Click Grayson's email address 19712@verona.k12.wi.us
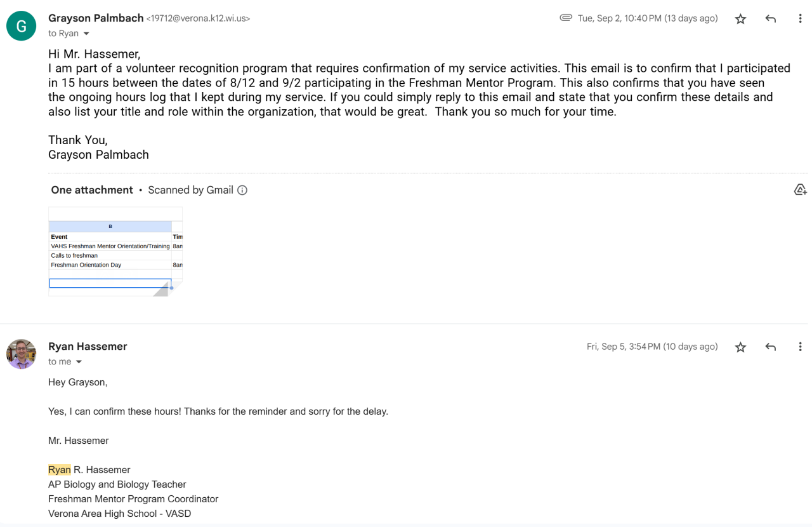Image resolution: width=812 pixels, height=527 pixels. point(199,19)
